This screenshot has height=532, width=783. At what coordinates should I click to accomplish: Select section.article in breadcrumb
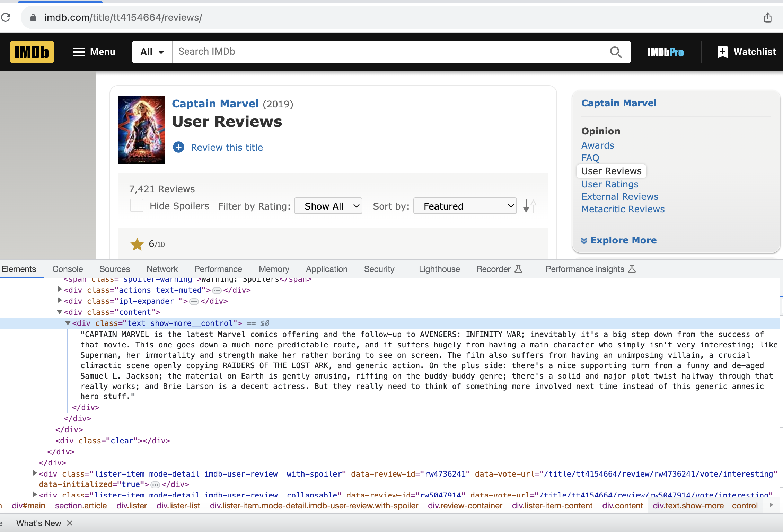[x=81, y=506]
